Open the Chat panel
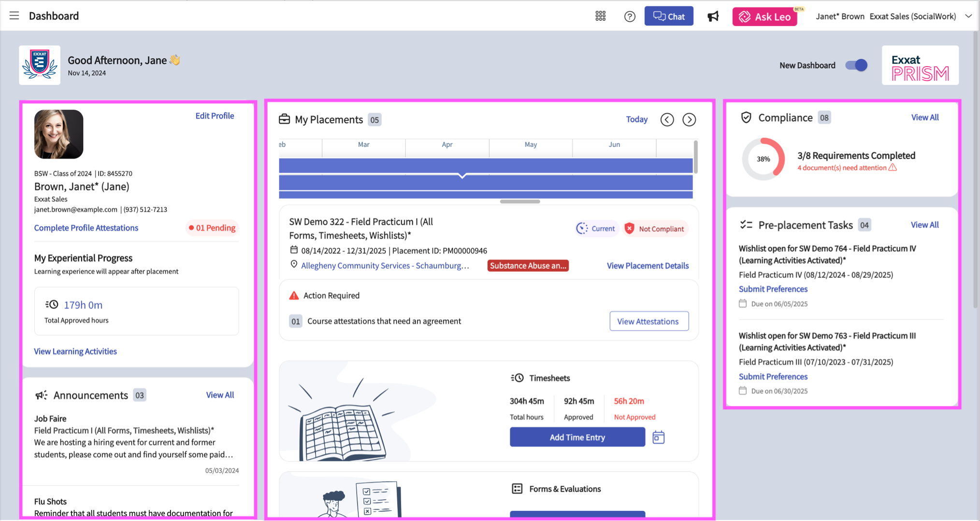Screen dimensions: 980x521 (669, 15)
